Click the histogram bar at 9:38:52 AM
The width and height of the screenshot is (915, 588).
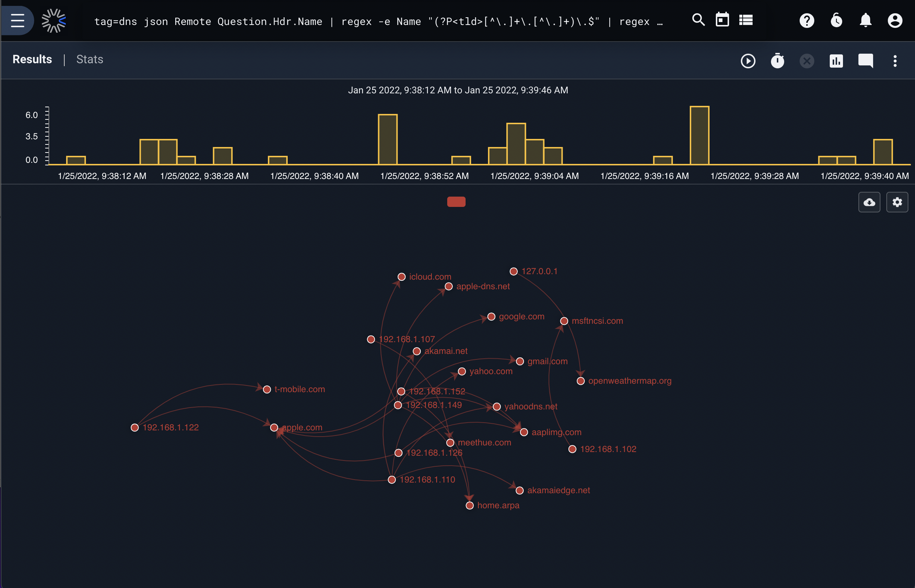point(387,139)
